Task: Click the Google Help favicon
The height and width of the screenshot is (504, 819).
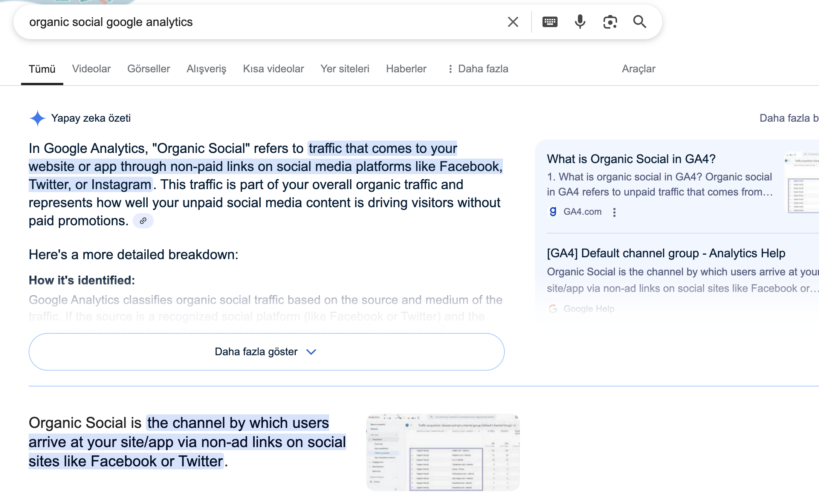Action: pos(553,309)
